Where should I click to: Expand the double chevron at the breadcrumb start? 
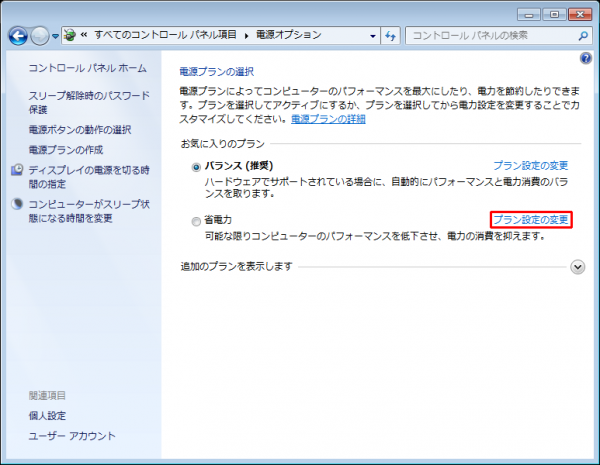coord(84,35)
